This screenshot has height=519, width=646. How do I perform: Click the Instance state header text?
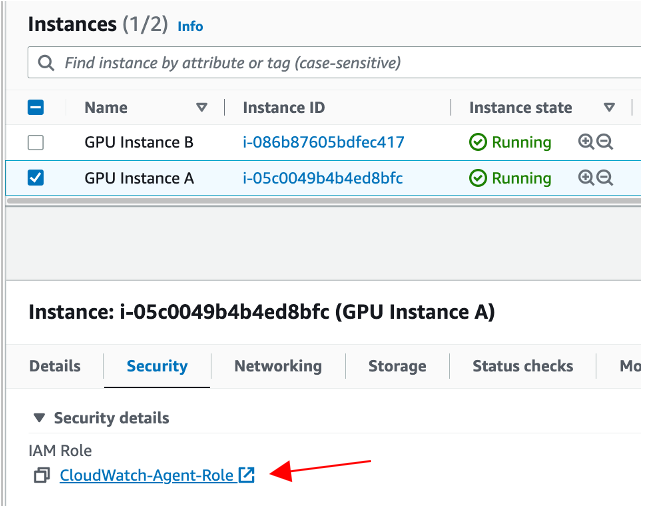pyautogui.click(x=521, y=108)
